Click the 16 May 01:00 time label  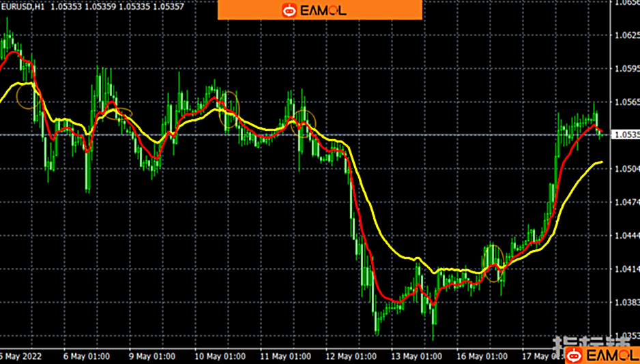(x=482, y=355)
